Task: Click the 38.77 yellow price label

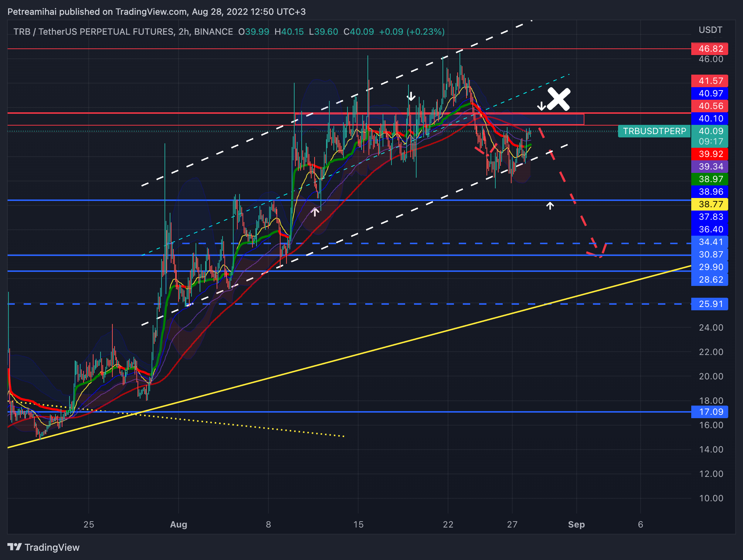Action: click(710, 204)
